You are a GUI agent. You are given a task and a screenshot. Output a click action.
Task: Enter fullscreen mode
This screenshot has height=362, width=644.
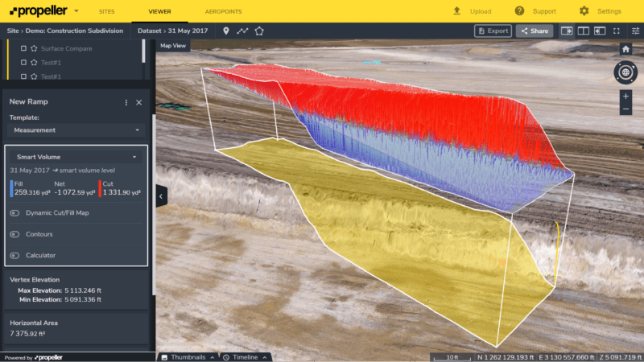point(617,31)
